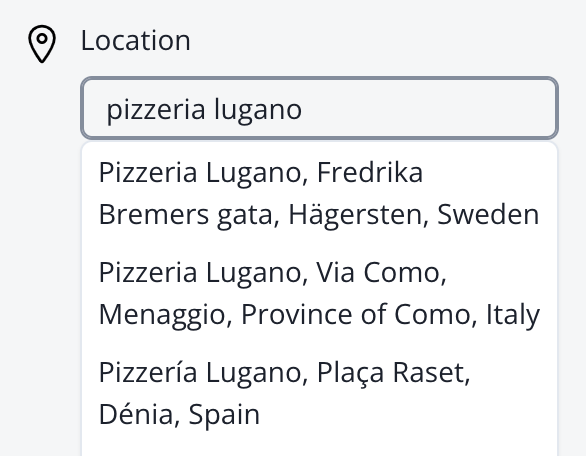Click the map marker beside Location
The image size is (586, 456).
click(42, 44)
